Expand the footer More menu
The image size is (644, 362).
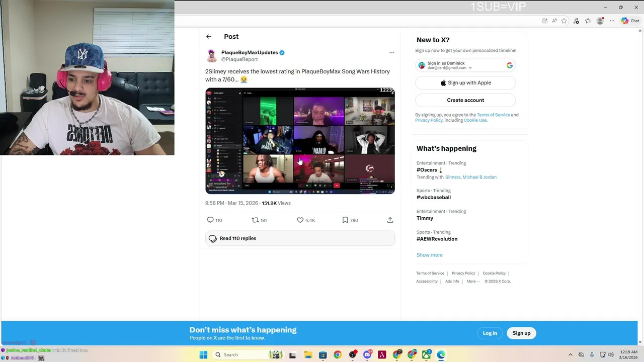[473, 282]
